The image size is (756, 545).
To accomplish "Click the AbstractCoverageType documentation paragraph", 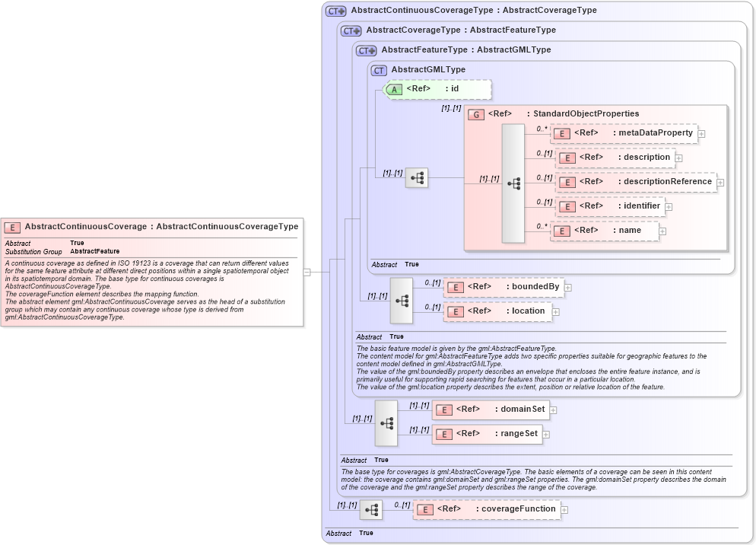I will (x=533, y=480).
